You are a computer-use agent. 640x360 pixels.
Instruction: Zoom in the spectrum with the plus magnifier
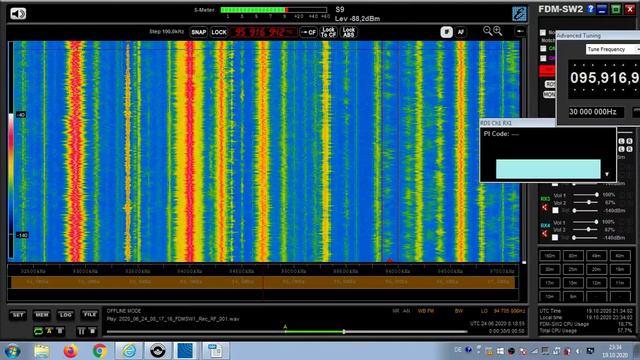click(498, 31)
